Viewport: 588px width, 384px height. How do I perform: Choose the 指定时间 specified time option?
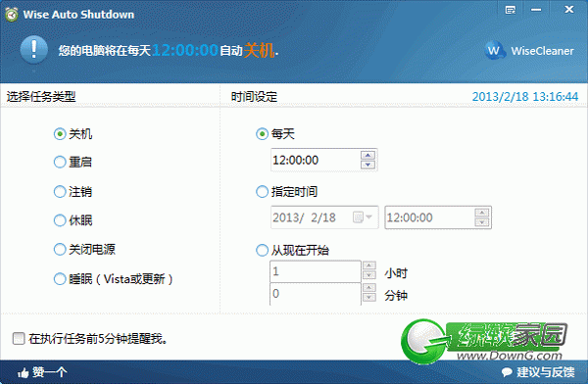point(262,192)
